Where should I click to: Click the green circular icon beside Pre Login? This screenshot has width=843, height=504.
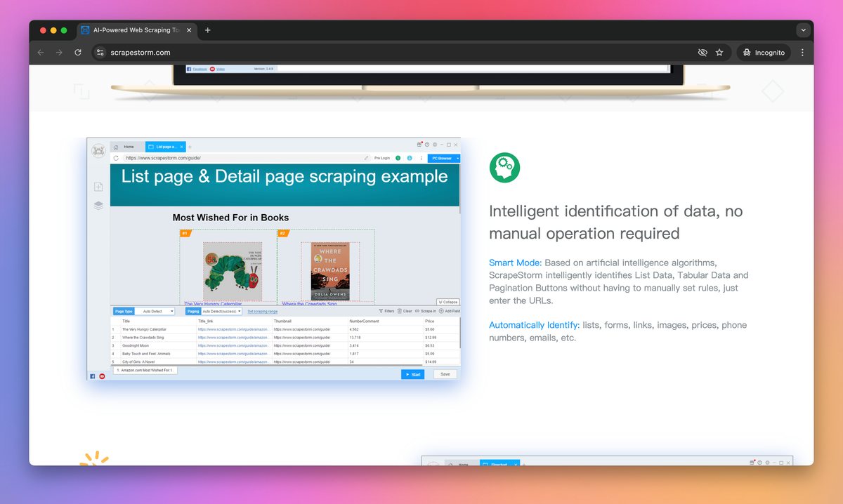pos(398,158)
